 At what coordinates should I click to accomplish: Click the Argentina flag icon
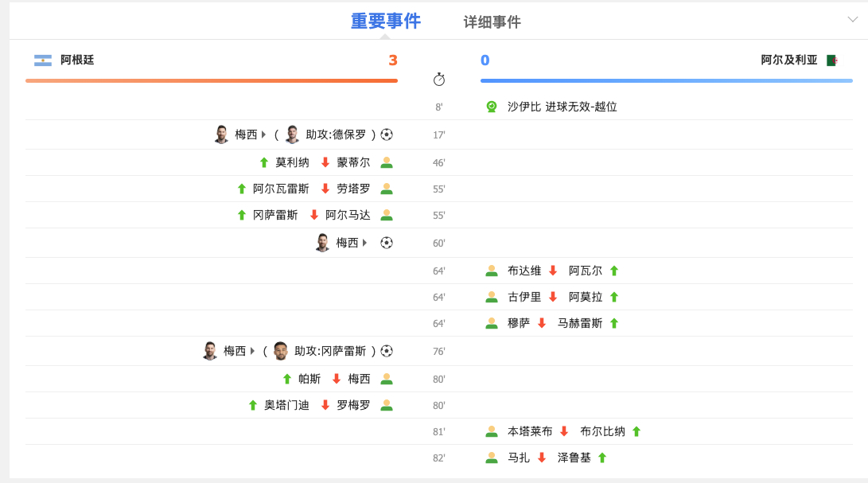(x=43, y=60)
